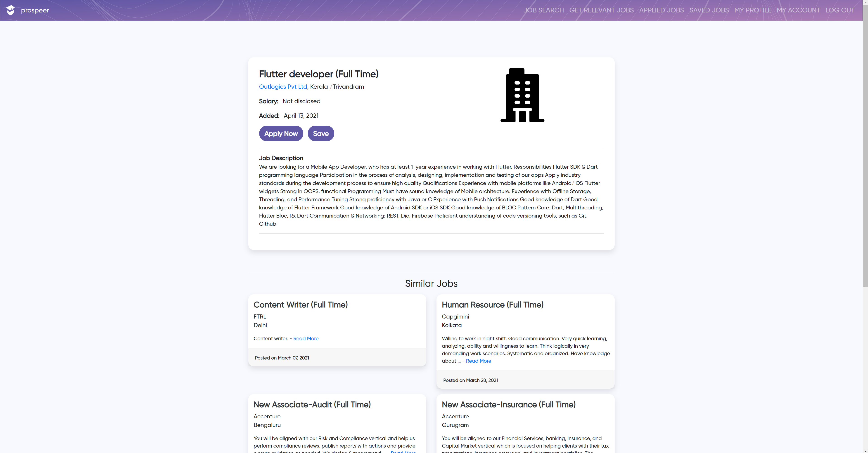Click the Human Resource (Full Time) title

493,304
